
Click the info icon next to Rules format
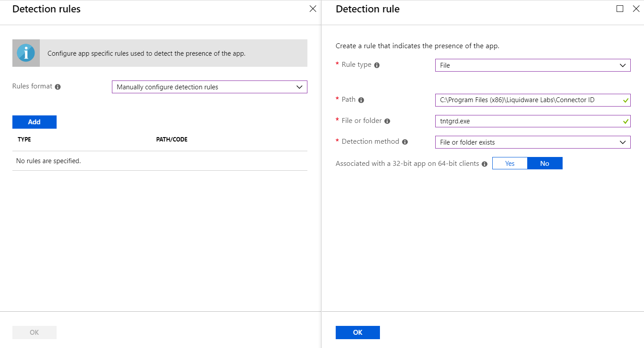click(x=58, y=87)
